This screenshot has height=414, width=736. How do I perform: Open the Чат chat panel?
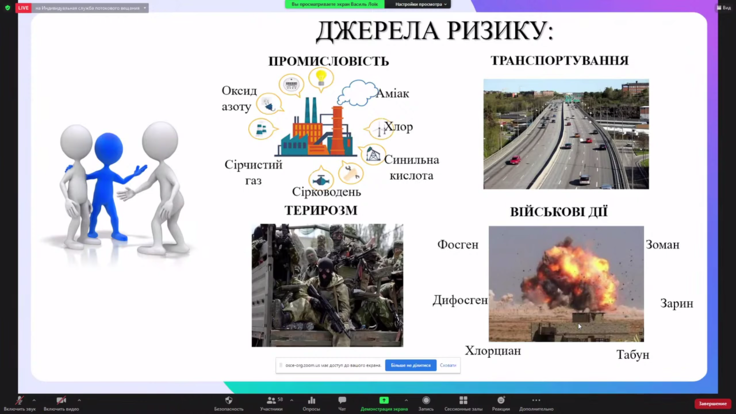click(342, 402)
